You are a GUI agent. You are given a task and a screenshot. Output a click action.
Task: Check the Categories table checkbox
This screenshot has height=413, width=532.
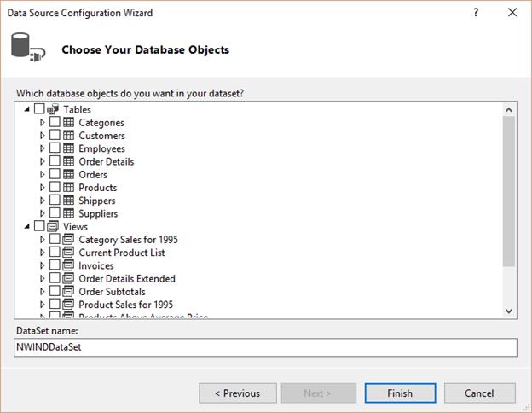(x=55, y=122)
